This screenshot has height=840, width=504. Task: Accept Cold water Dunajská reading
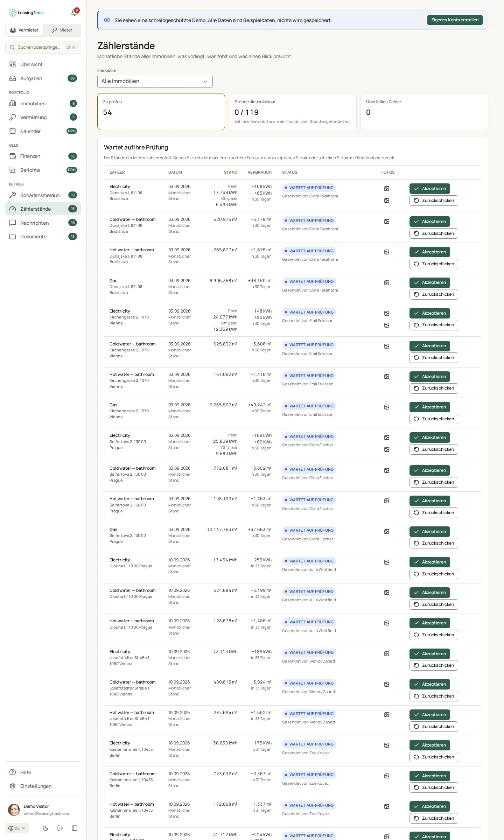coord(430,222)
